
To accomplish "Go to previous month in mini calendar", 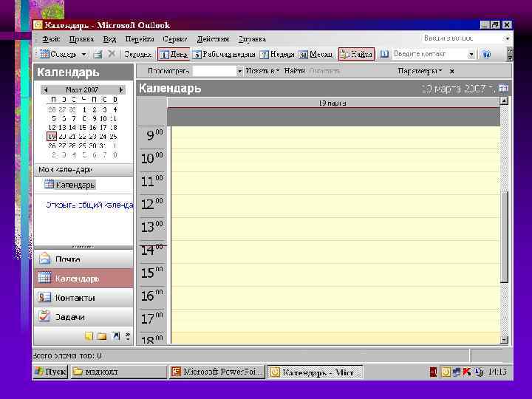I will [x=46, y=90].
